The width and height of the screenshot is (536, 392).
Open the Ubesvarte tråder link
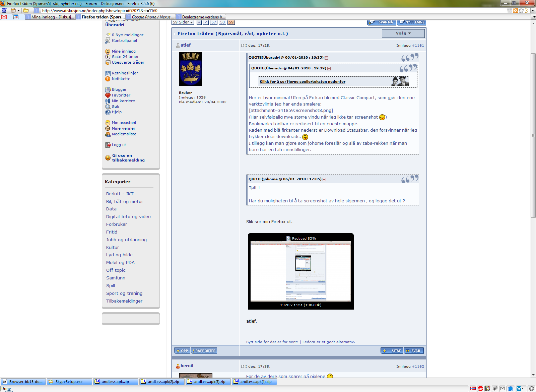(x=128, y=62)
